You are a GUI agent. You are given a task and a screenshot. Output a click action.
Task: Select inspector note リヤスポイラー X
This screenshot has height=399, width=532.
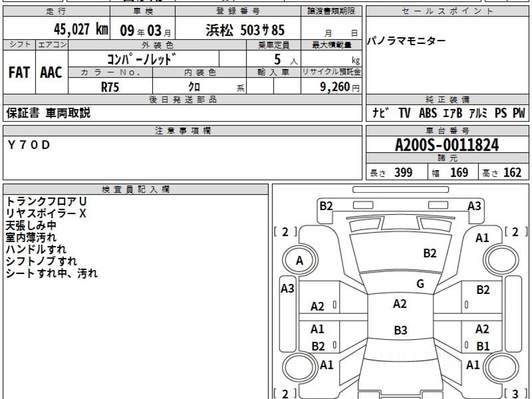(x=46, y=213)
